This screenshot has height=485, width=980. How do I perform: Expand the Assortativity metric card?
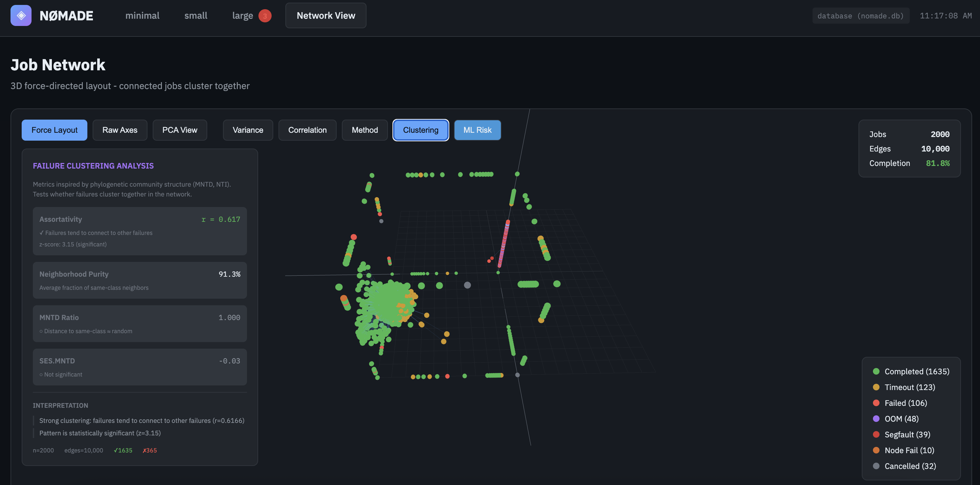[140, 231]
